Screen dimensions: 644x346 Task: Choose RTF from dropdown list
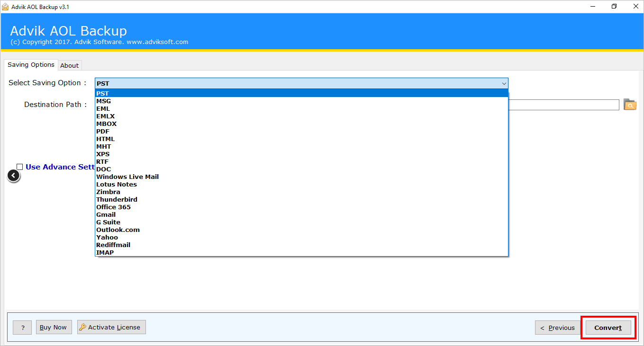[301, 161]
